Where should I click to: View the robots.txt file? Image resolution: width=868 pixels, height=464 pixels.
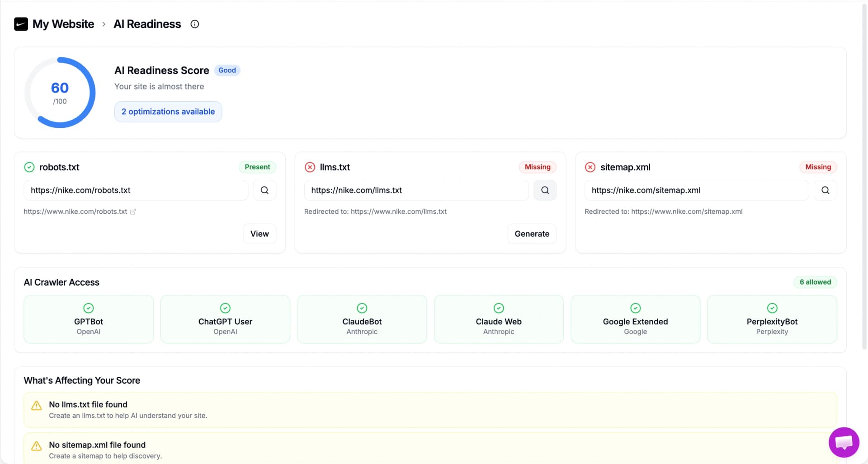259,234
